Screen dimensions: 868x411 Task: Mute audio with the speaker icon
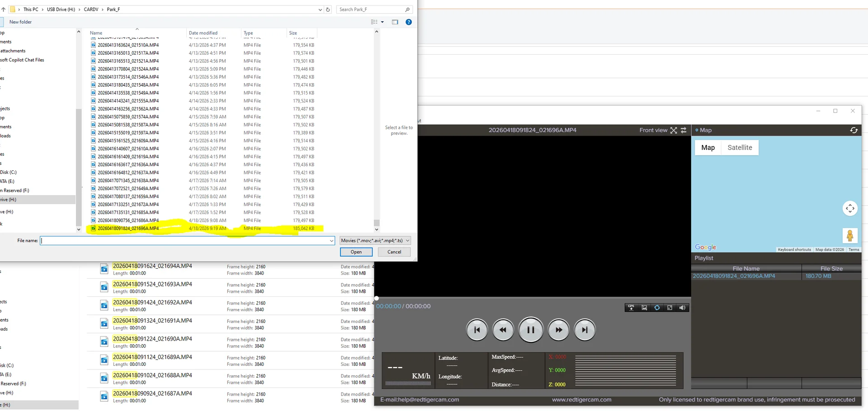[x=682, y=308]
